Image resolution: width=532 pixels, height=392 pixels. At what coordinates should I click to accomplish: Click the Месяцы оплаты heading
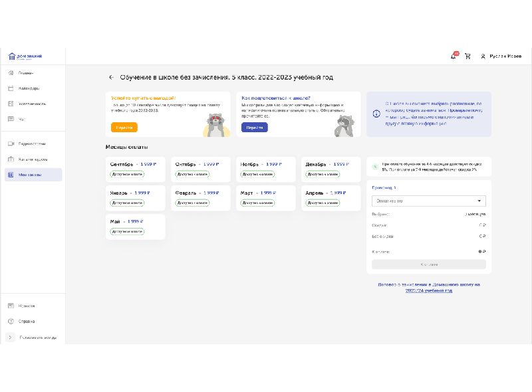pos(126,147)
